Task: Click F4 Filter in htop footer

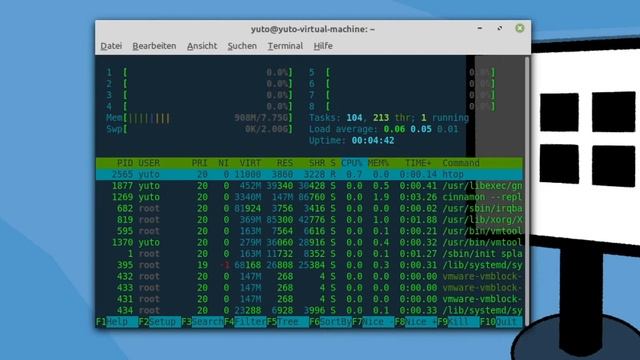Action: coord(245,322)
